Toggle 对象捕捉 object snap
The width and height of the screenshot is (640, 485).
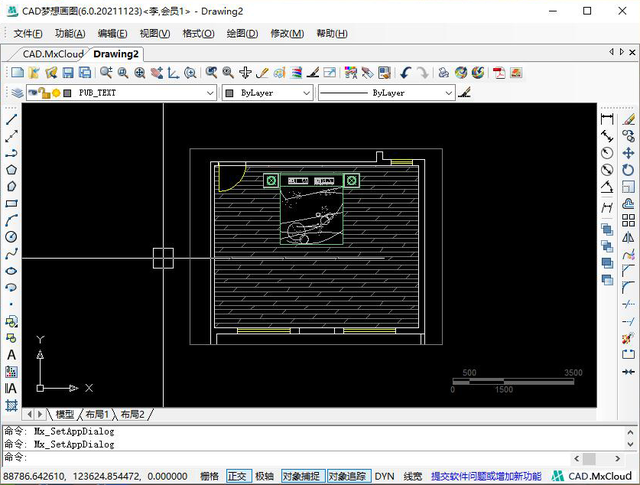pos(302,476)
